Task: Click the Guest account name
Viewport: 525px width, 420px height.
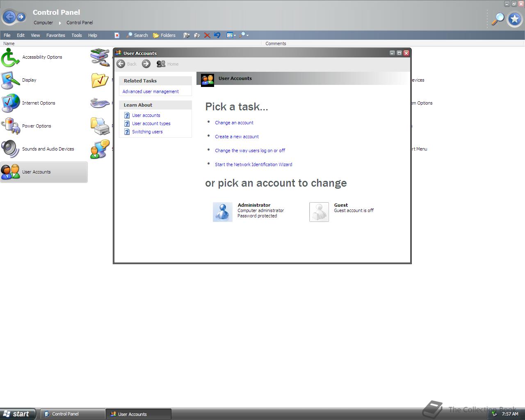Action: point(341,205)
